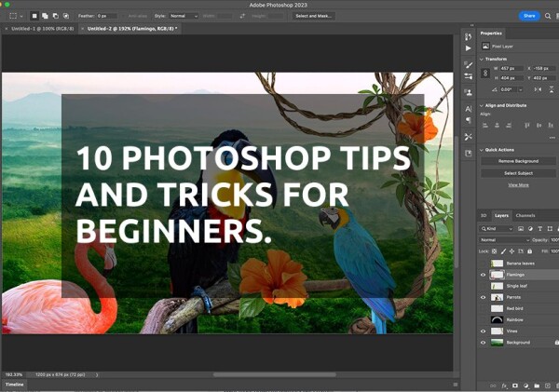Select the New Selection mode icon

tap(34, 16)
